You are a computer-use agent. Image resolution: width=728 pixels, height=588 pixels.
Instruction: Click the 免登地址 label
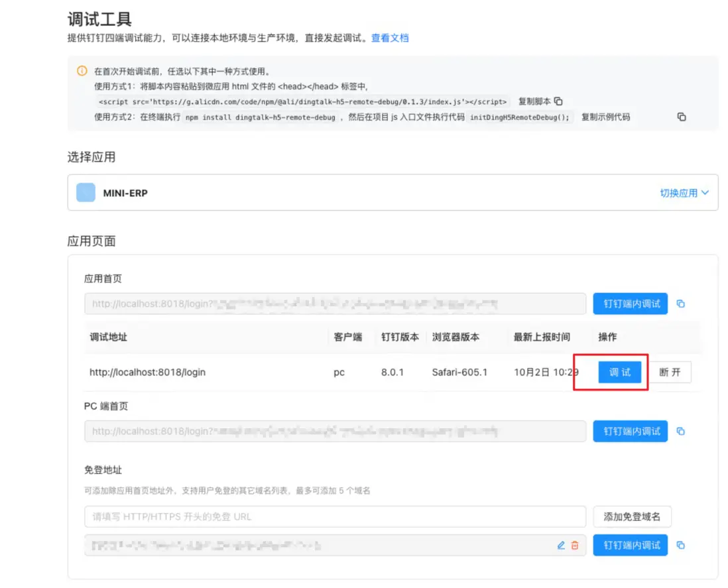(x=103, y=470)
